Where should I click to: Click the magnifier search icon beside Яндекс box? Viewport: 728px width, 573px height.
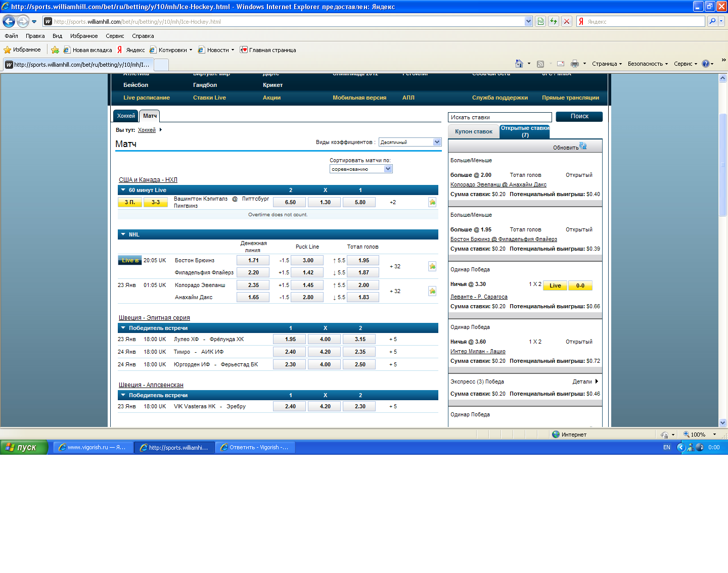click(712, 21)
